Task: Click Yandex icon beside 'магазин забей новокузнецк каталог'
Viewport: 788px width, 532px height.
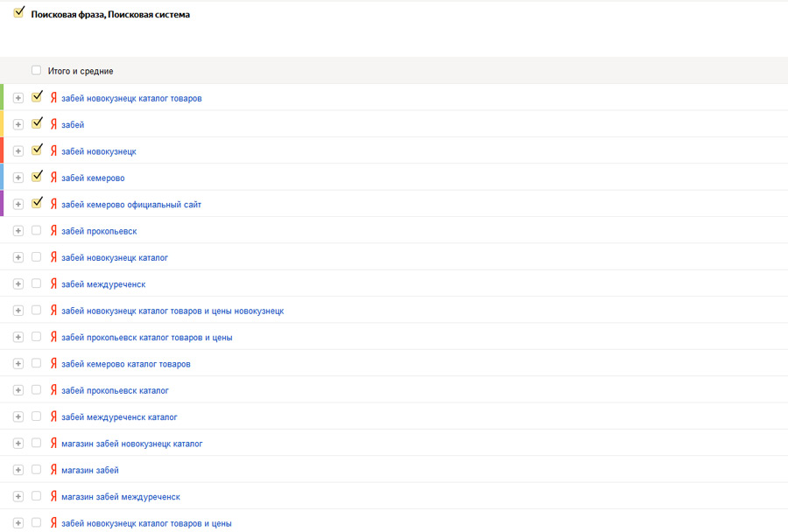Action: pyautogui.click(x=53, y=444)
